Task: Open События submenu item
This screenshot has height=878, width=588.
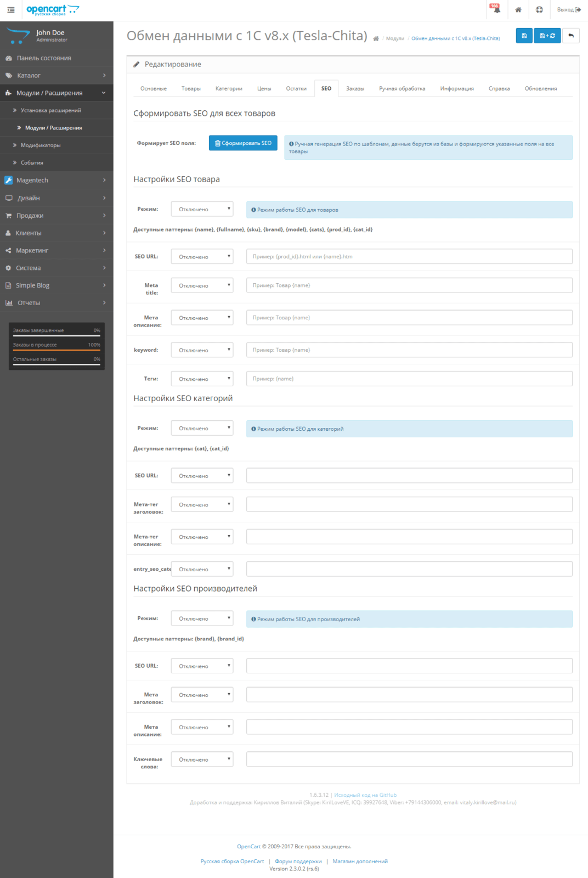Action: (56, 163)
